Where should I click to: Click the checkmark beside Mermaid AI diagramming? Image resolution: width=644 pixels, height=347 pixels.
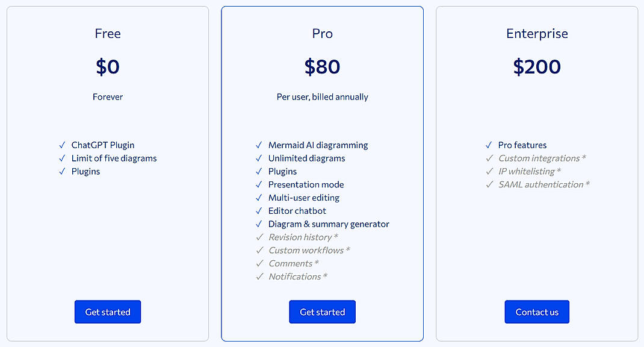(x=258, y=145)
